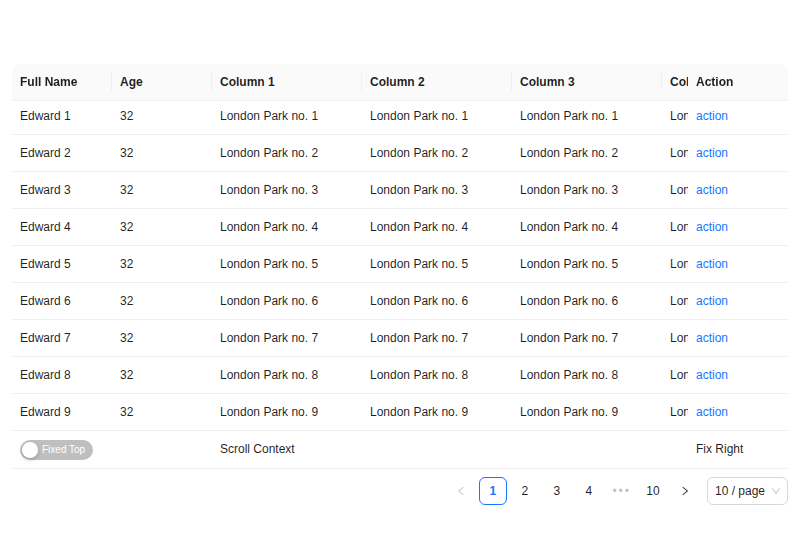Open action link in Edward 2 row

coord(712,153)
